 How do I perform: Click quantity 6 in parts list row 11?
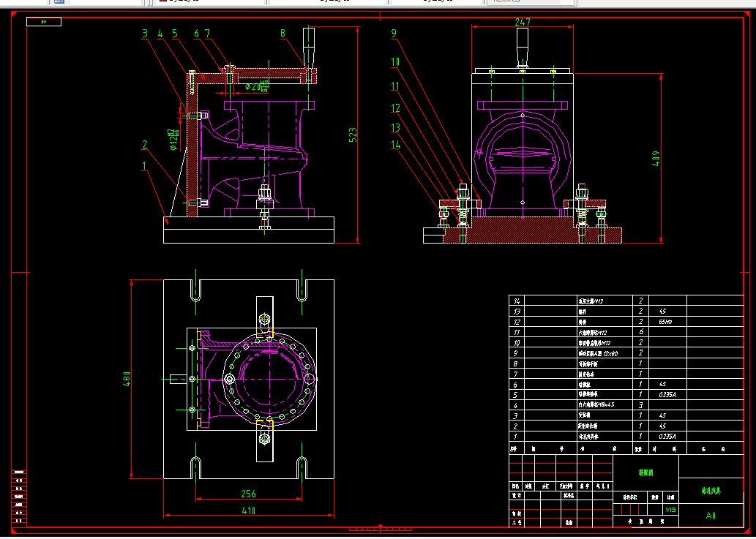pyautogui.click(x=641, y=332)
